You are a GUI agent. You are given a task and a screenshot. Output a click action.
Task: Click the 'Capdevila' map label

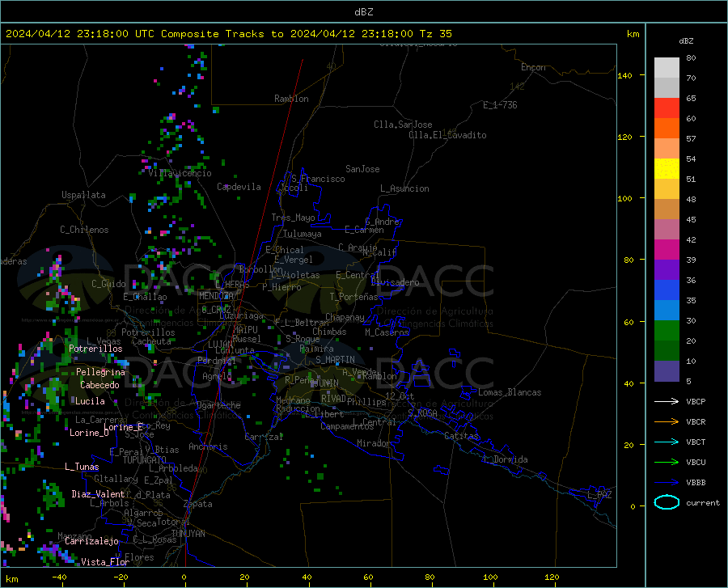239,187
